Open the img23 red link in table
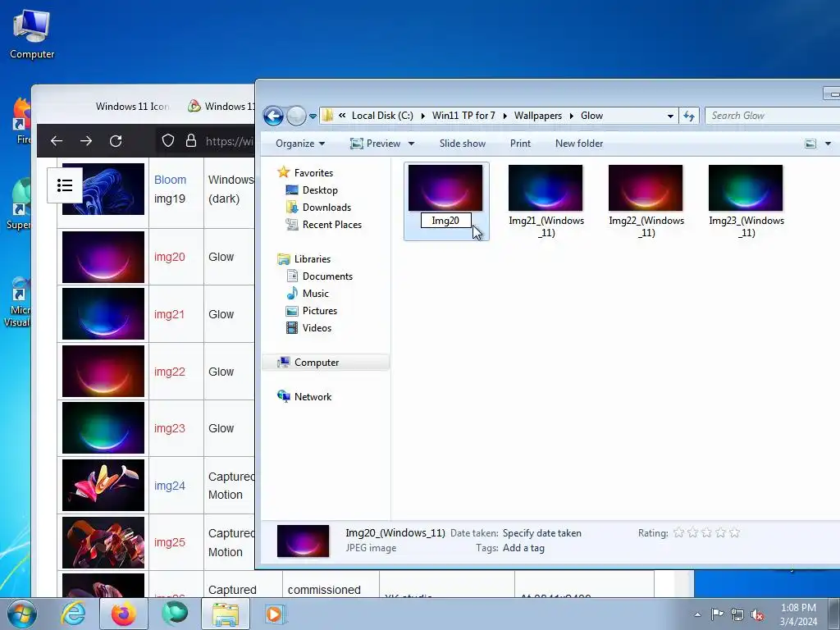 point(169,428)
